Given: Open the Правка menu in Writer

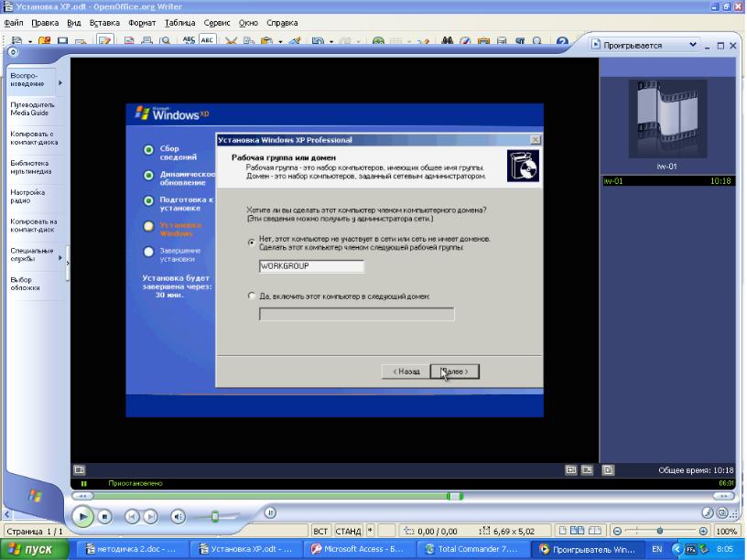Looking at the screenshot, I should point(45,23).
